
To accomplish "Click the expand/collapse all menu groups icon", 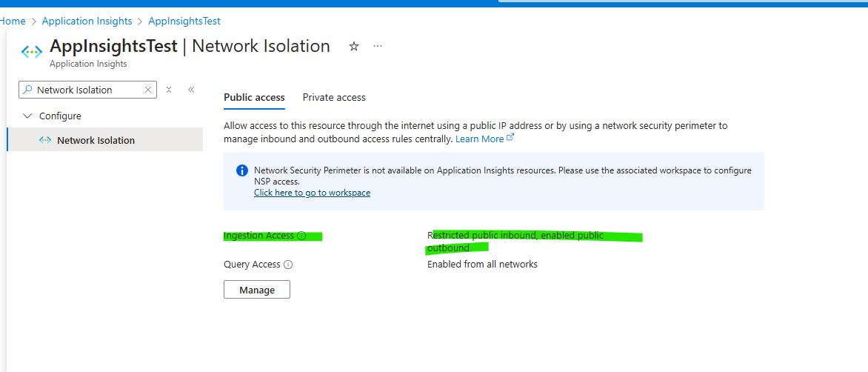I will tap(169, 90).
